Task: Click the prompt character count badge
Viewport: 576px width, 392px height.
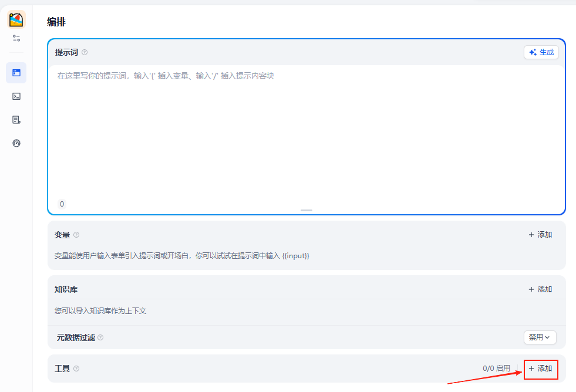Action: 62,204
